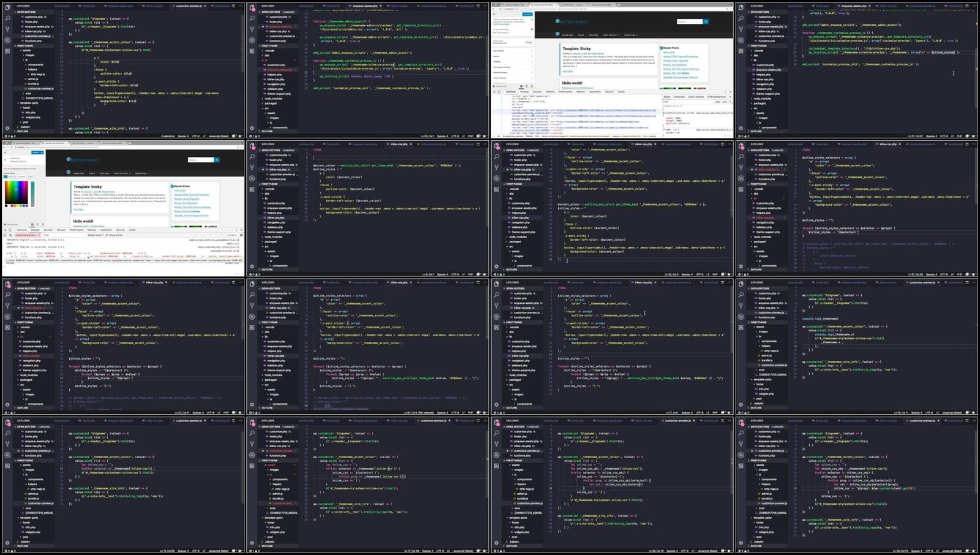Switch to mobile preview in the colour-picker browser frame

(43, 225)
